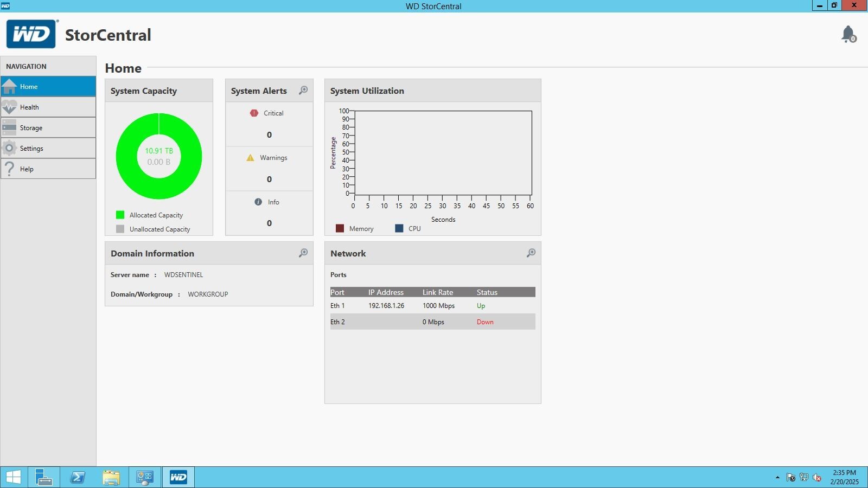This screenshot has width=868, height=488.
Task: Click the gray Unallocated Capacity swatch
Action: [120, 229]
